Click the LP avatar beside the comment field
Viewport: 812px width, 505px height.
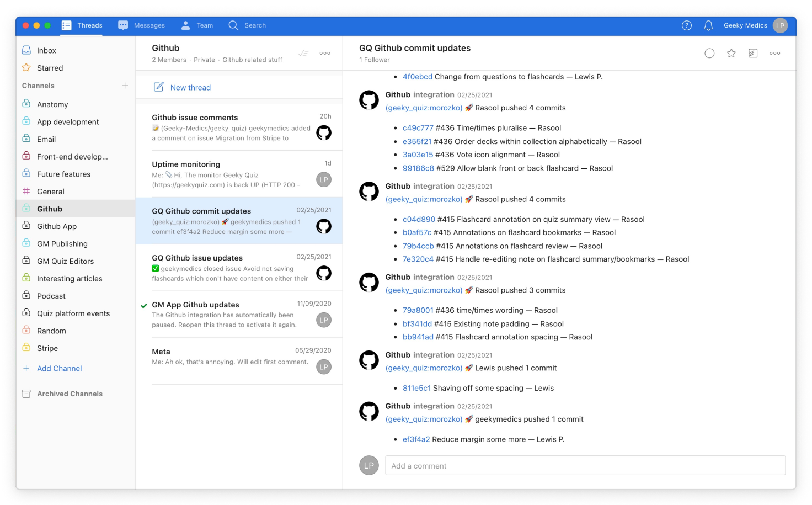coord(369,465)
